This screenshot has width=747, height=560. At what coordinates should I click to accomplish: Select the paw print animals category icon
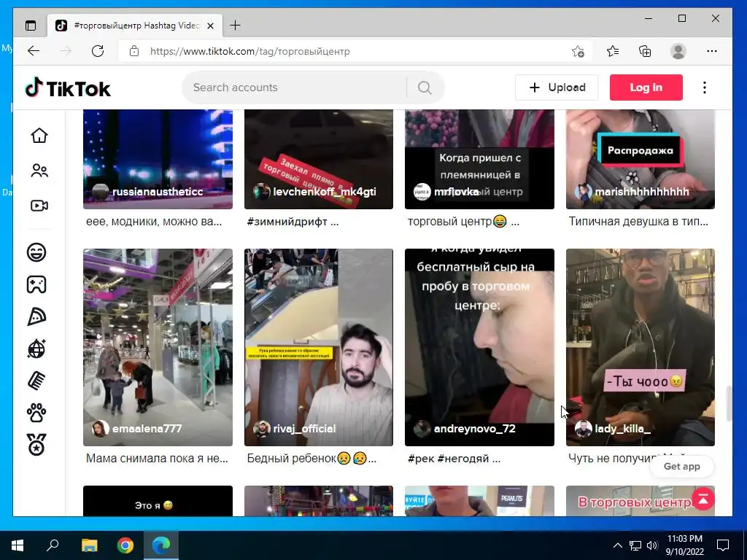36,413
